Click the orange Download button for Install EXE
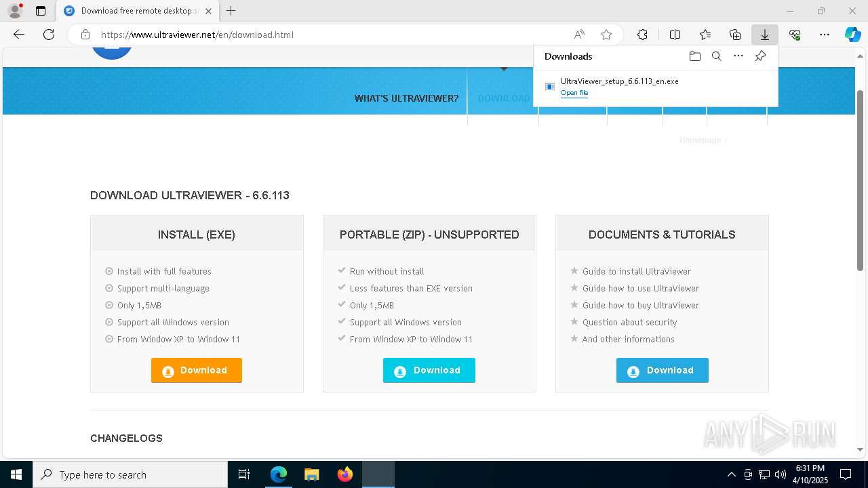This screenshot has height=488, width=868. [x=197, y=370]
